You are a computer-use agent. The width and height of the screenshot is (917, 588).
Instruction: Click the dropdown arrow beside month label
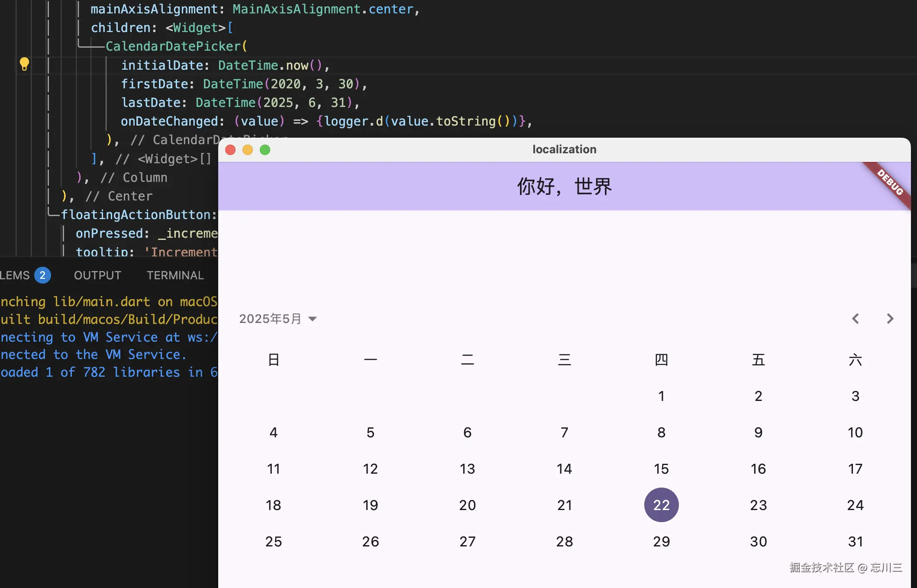coord(312,319)
